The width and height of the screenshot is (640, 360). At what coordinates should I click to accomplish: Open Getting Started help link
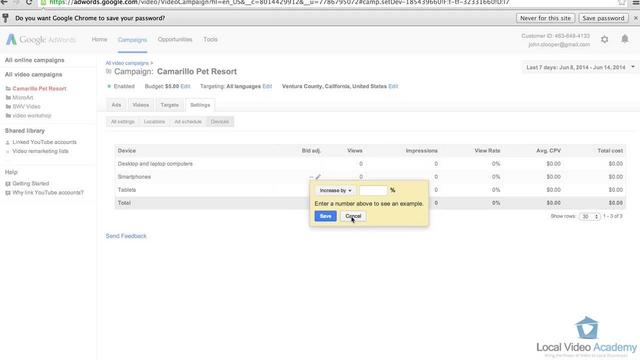pyautogui.click(x=31, y=184)
